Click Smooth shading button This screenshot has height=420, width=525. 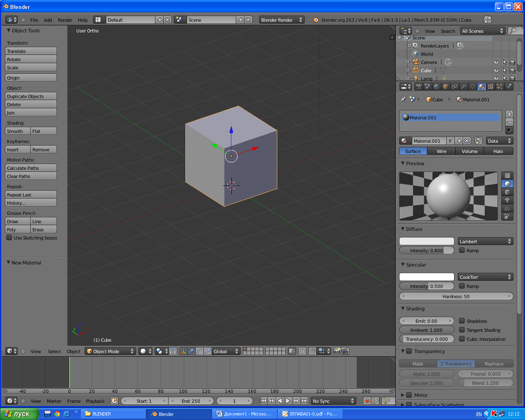18,131
